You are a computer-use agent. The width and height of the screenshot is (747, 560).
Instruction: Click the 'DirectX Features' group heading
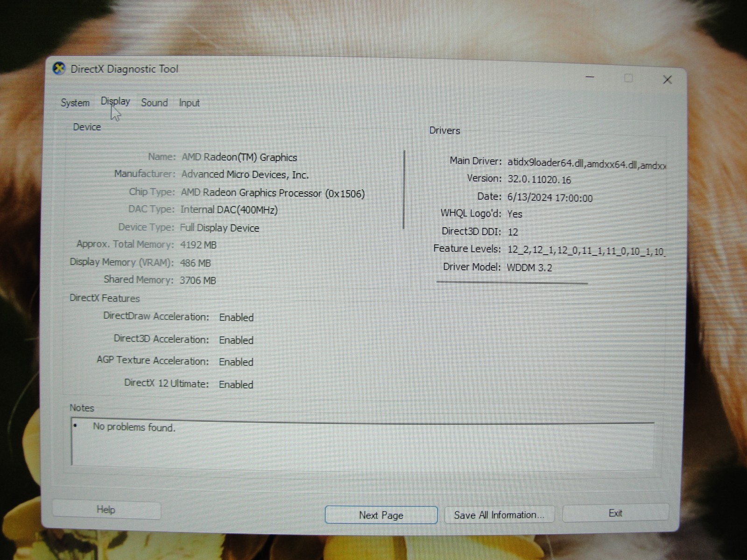coord(105,298)
